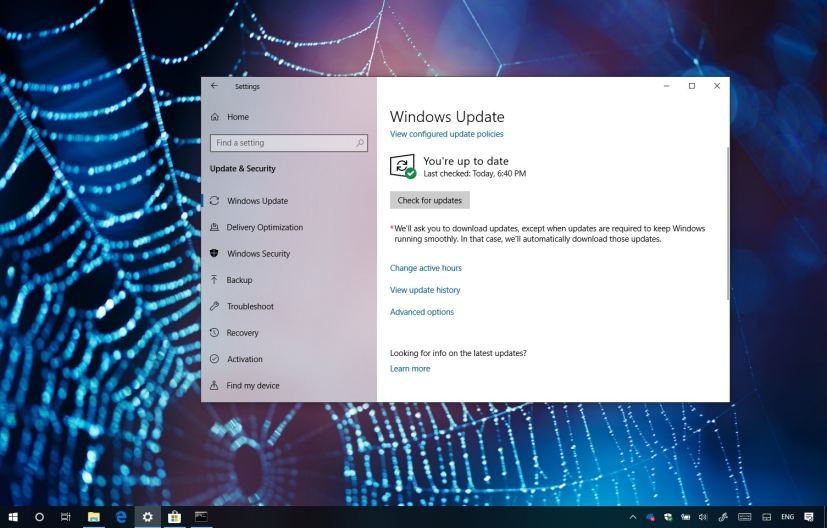Open View update history link
Viewport: 827px width, 528px height.
(425, 290)
